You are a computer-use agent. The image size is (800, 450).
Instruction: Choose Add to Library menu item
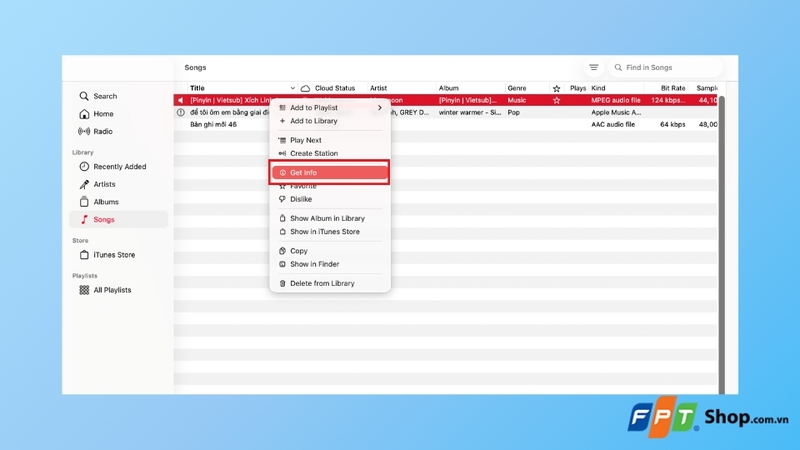[x=330, y=121]
